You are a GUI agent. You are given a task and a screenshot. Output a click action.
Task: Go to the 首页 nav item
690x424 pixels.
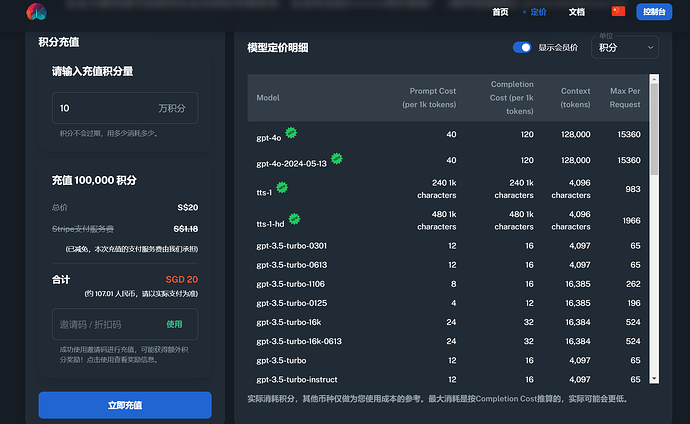click(x=500, y=12)
